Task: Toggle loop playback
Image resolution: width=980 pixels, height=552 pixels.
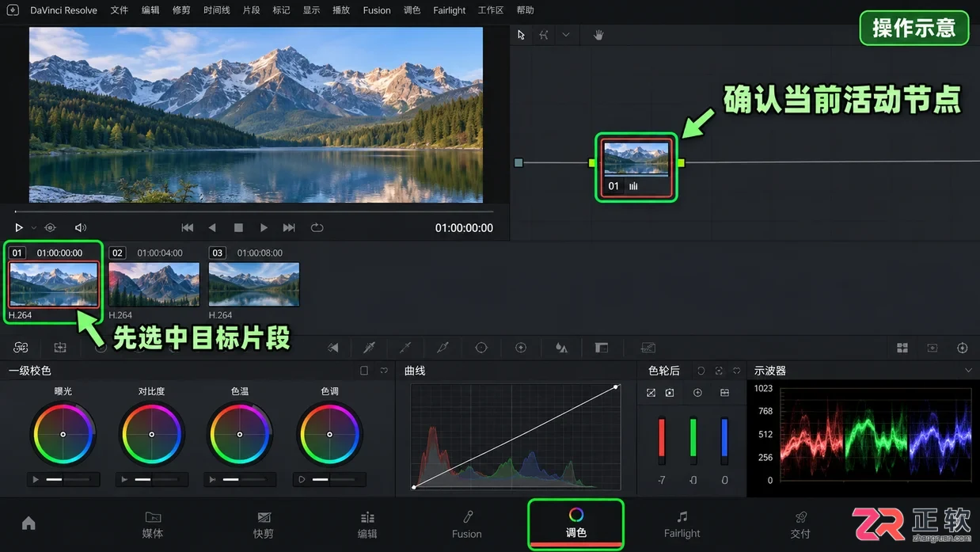Action: click(x=317, y=227)
